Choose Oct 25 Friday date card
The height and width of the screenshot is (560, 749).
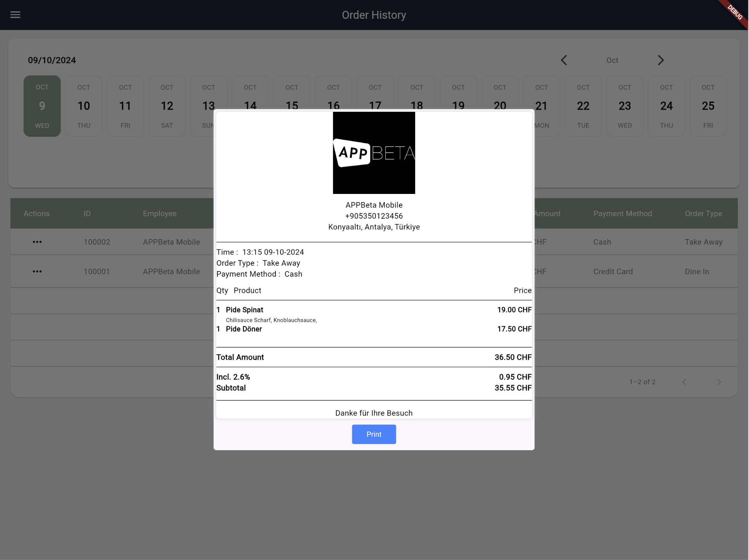(708, 106)
